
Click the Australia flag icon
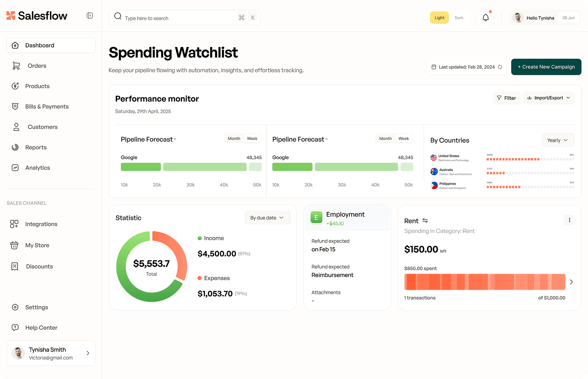point(434,172)
